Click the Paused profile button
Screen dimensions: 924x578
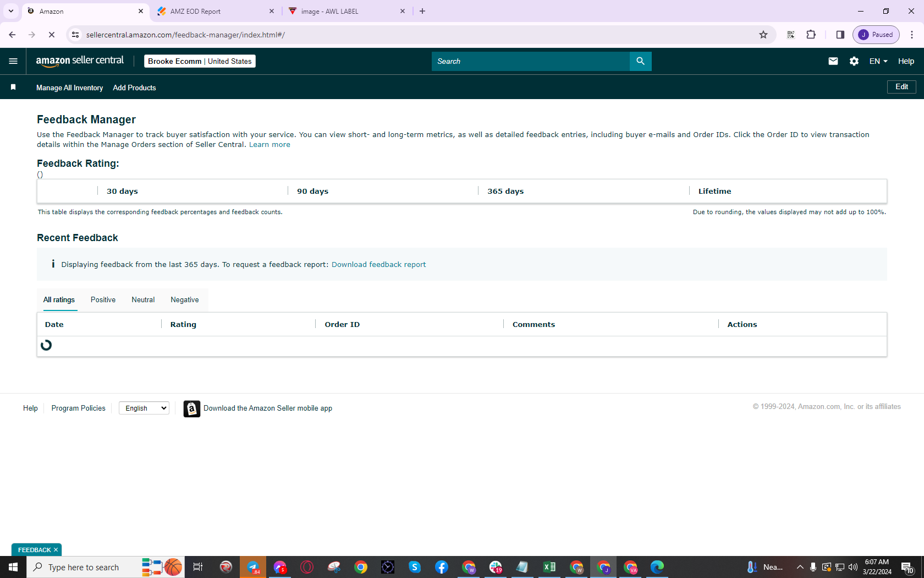click(x=876, y=35)
